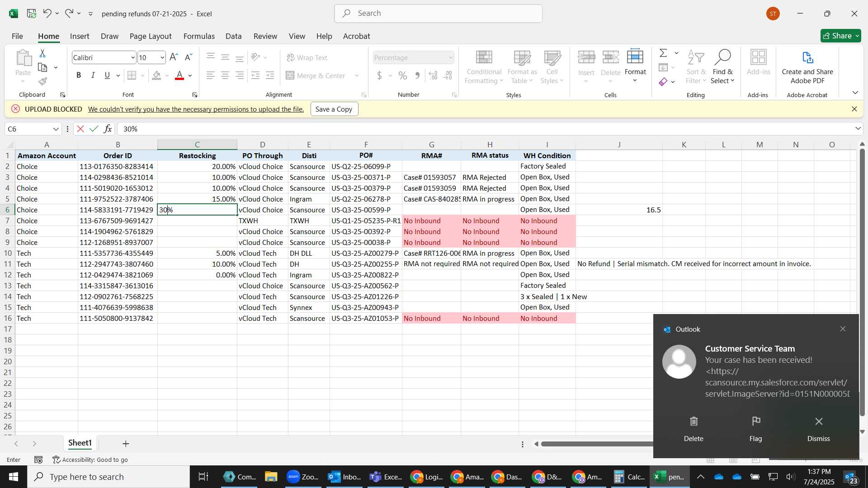Image resolution: width=868 pixels, height=488 pixels.
Task: Open the Name Box dropdown arrow
Action: click(x=56, y=129)
